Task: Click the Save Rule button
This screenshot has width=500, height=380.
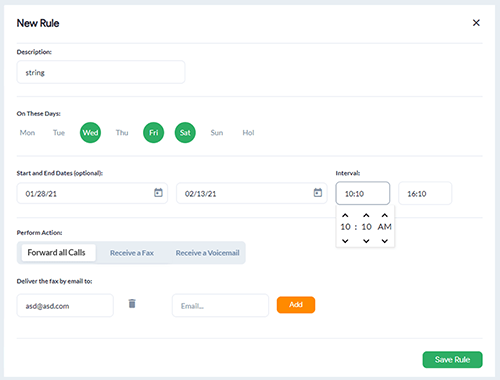Action: click(452, 360)
